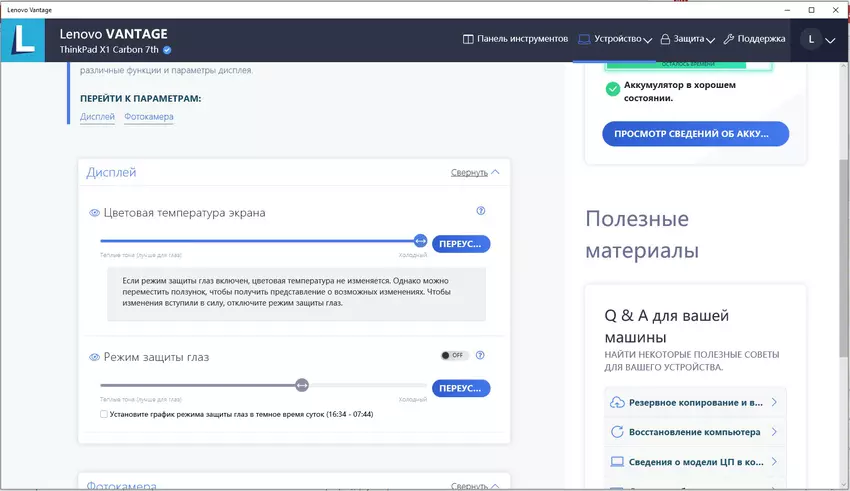The height and width of the screenshot is (491, 850).
Task: Open Сведения о модели ЦП article
Action: pos(695,462)
